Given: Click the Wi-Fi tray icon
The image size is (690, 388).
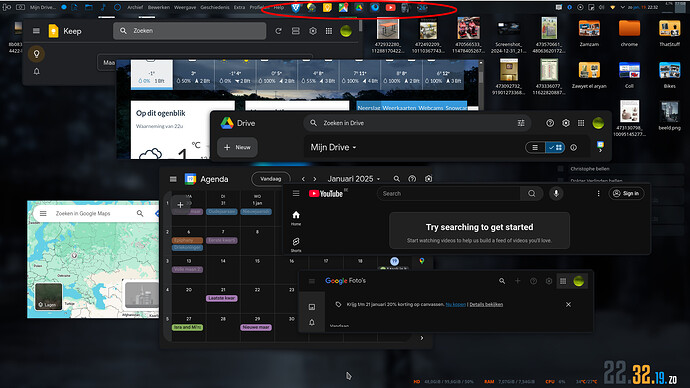Looking at the screenshot, I should (612, 7).
